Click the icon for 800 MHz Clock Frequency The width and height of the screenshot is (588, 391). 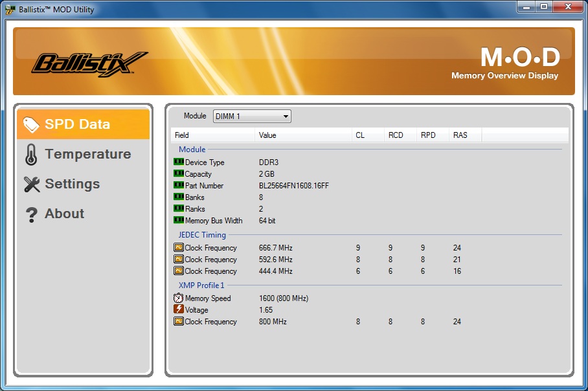tap(179, 321)
